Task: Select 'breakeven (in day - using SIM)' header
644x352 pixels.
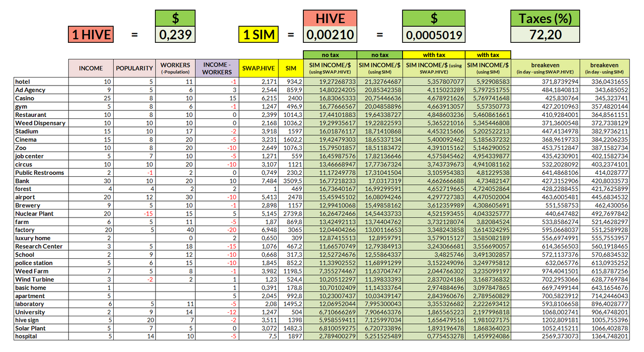Action: [x=605, y=68]
